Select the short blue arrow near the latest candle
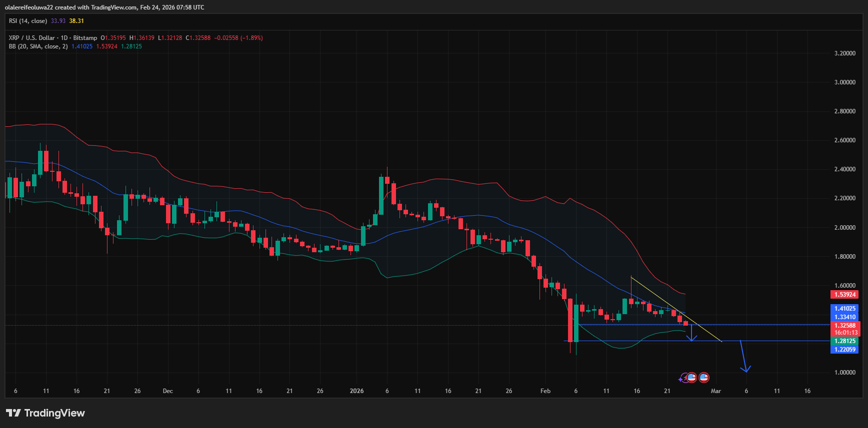Screen dimensions: 868x428 [x=691, y=334]
